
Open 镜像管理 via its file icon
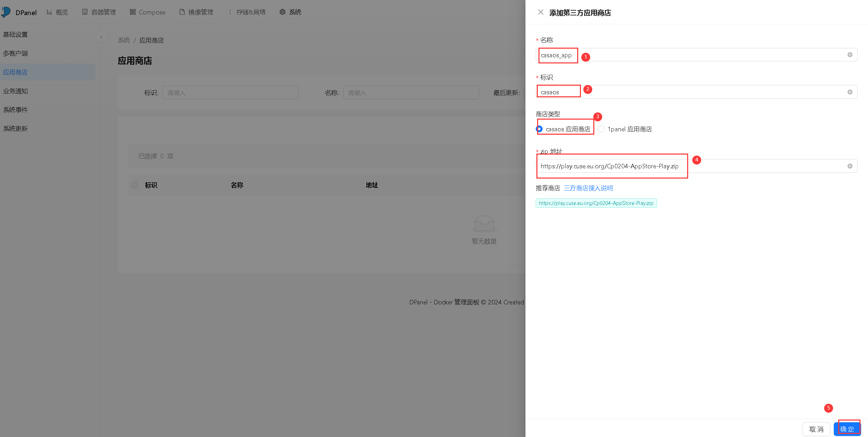tap(181, 11)
